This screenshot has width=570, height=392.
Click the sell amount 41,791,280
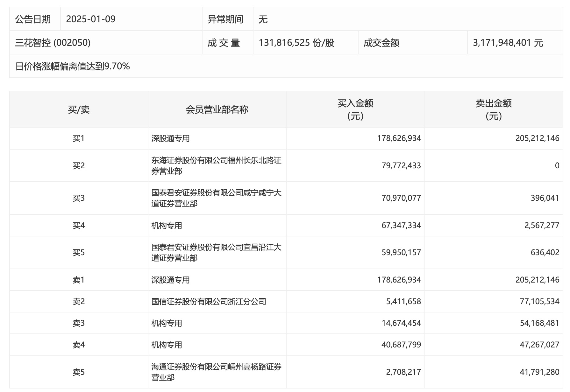[x=539, y=372]
